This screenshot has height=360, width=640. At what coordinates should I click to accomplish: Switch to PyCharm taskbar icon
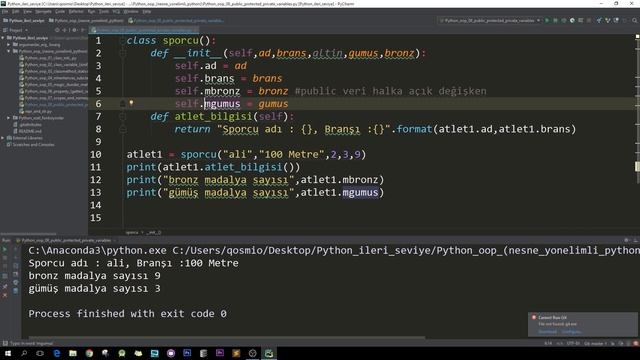[269, 353]
